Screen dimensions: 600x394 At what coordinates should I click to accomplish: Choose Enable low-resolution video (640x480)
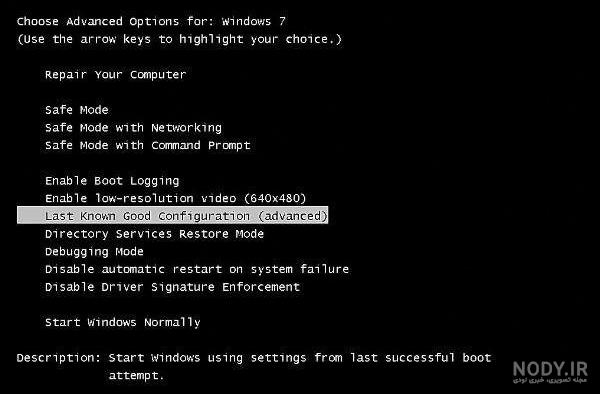coord(176,198)
